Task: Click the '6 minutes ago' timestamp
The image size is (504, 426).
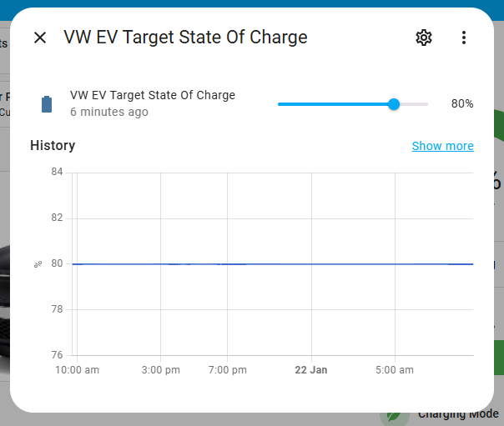Action: point(109,112)
